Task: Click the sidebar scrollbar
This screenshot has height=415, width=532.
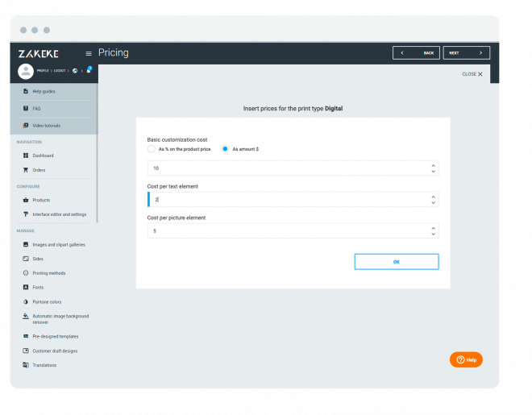Action: pyautogui.click(x=97, y=152)
